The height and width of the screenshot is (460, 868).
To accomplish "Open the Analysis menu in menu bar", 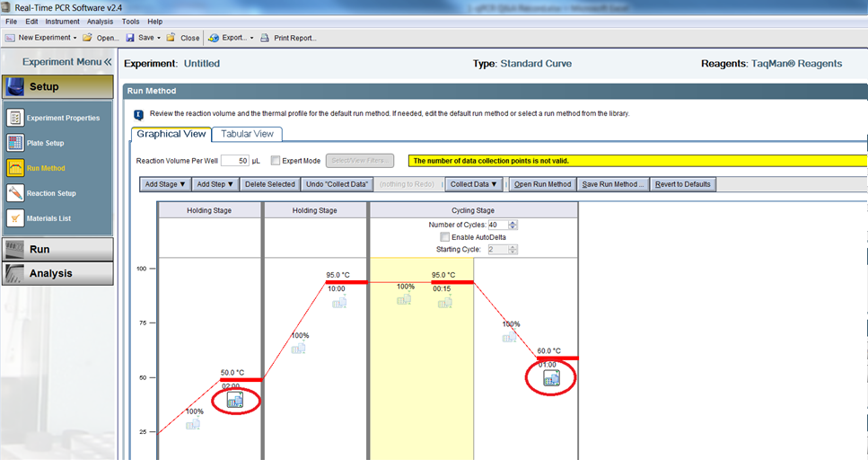I will click(x=100, y=22).
